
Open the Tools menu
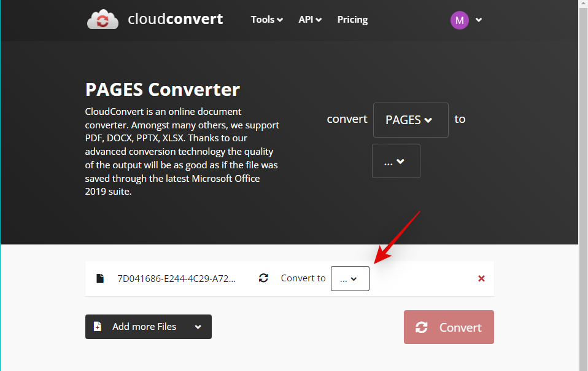(266, 19)
